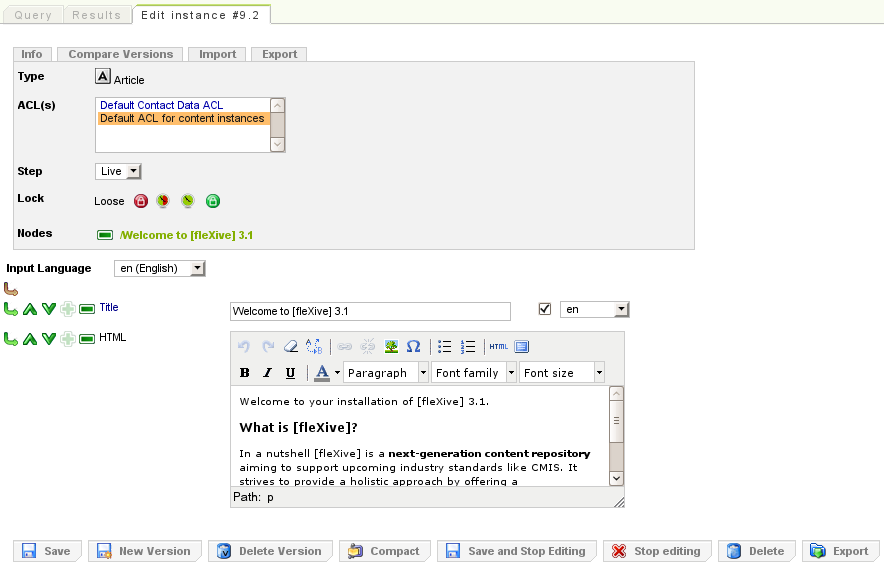
Task: Click the New Version button
Action: [x=145, y=551]
